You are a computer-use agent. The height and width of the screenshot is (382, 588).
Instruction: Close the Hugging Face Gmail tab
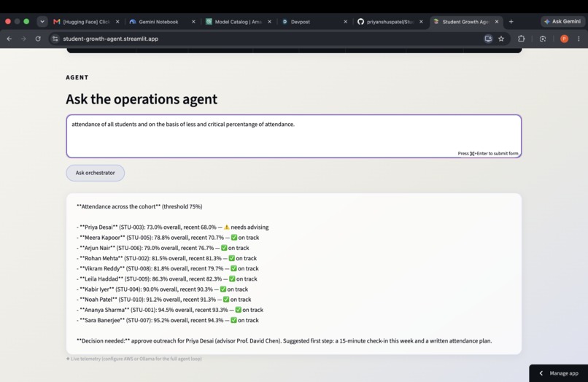click(x=117, y=22)
